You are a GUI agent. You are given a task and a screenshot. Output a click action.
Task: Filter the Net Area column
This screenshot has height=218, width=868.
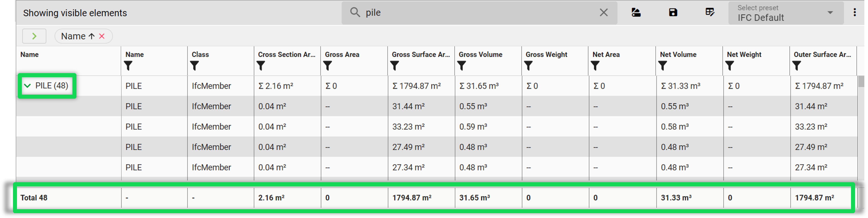[595, 66]
